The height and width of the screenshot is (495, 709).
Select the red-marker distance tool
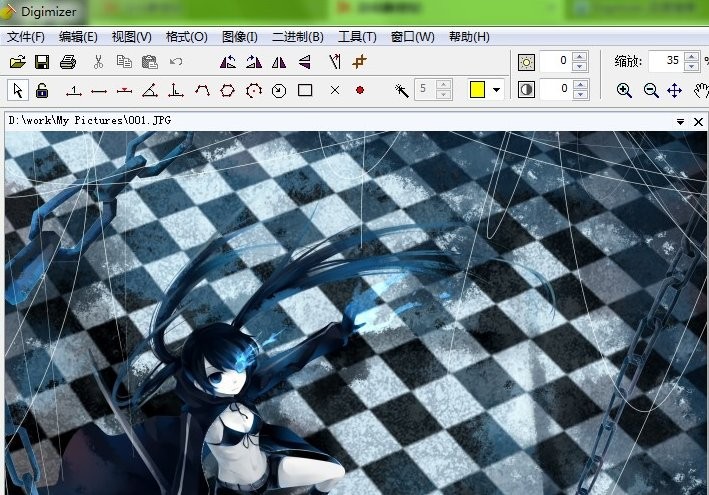124,91
